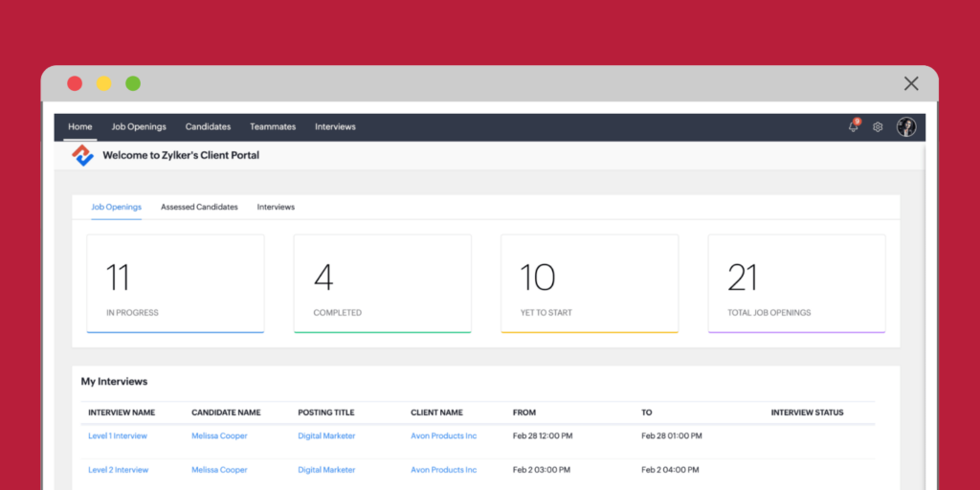Click the To column header
The height and width of the screenshot is (490, 980).
click(x=646, y=412)
